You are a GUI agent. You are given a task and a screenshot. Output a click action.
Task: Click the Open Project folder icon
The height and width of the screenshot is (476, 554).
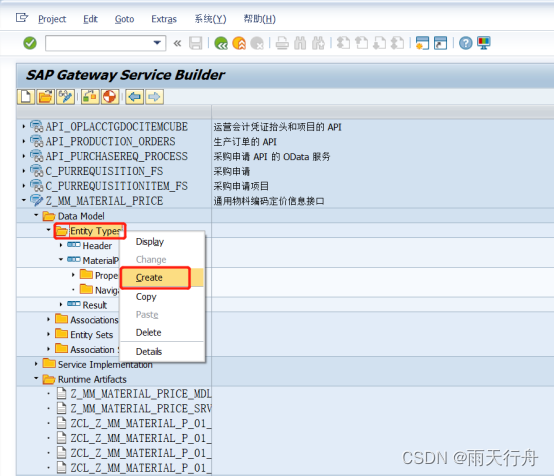coord(46,96)
